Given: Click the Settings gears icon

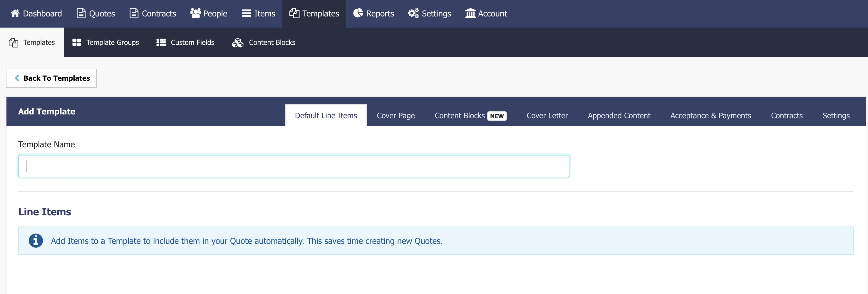Looking at the screenshot, I should pyautogui.click(x=413, y=13).
